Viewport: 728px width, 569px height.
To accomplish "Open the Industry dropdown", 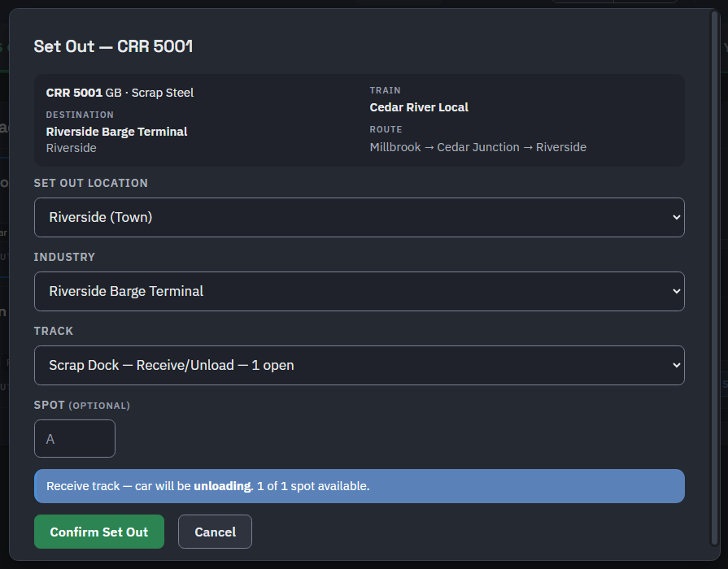I will 359,292.
